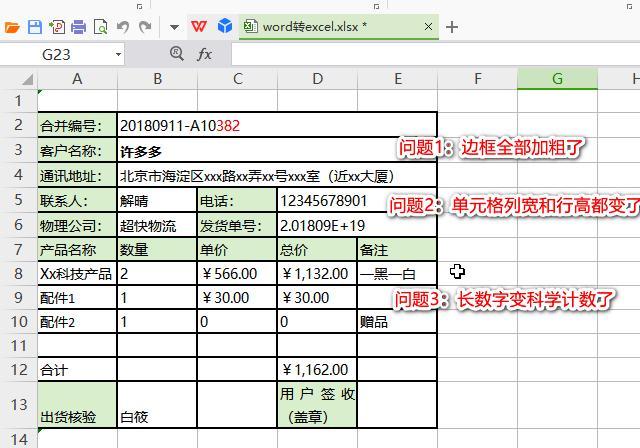Image resolution: width=640 pixels, height=448 pixels.
Task: Expand the quick access toolbar dropdown
Action: point(173,27)
